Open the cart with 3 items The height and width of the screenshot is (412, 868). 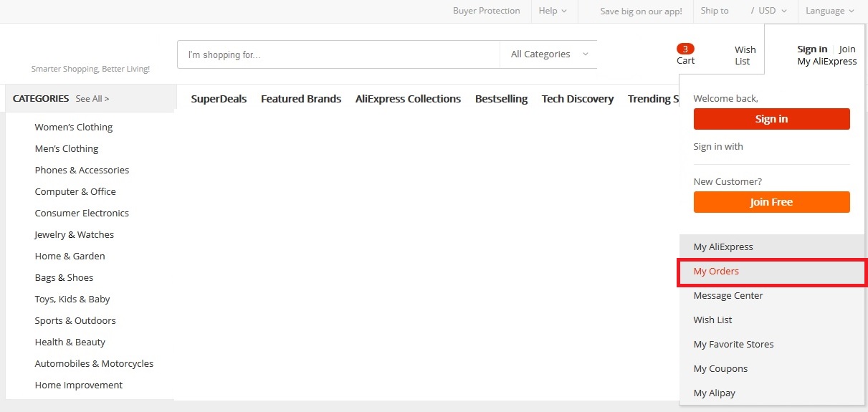[685, 54]
